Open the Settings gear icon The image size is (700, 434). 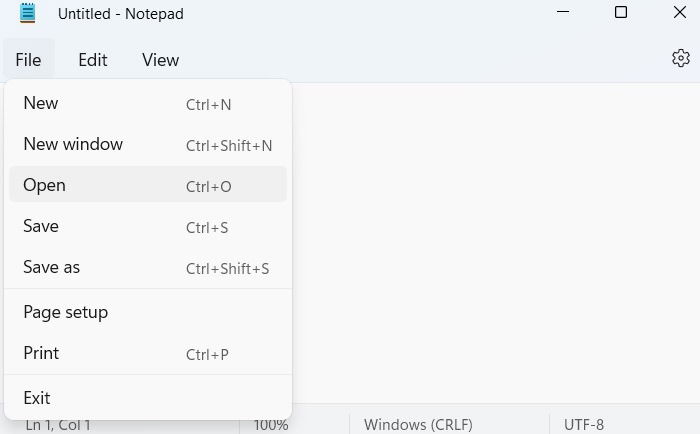pos(681,59)
